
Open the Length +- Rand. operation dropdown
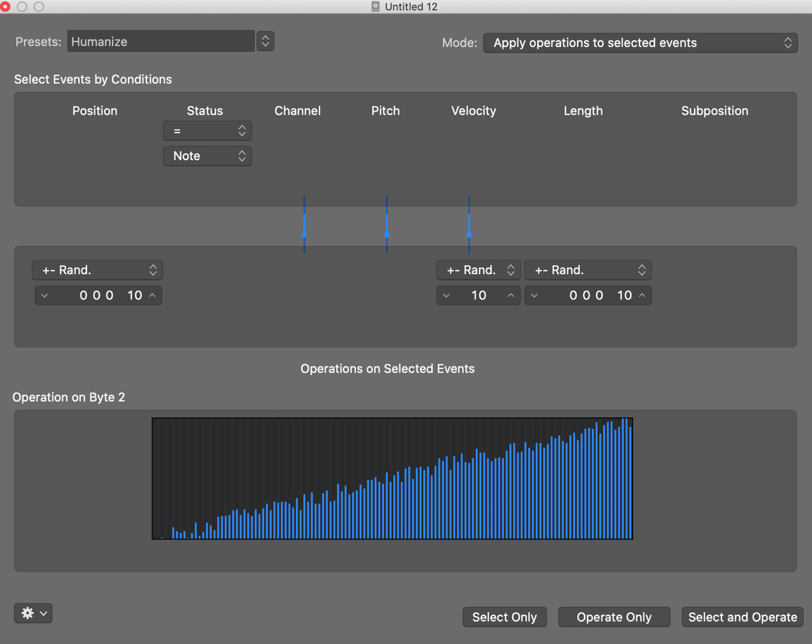[588, 270]
